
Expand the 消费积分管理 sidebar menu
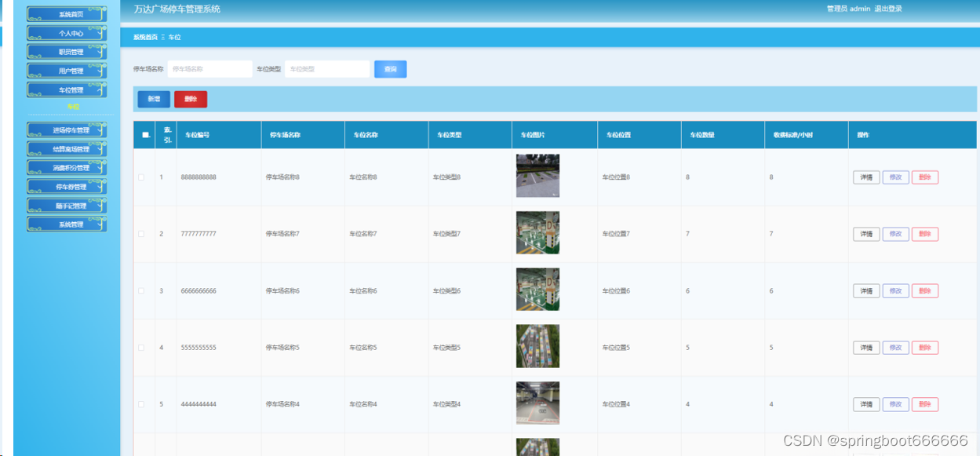67,168
